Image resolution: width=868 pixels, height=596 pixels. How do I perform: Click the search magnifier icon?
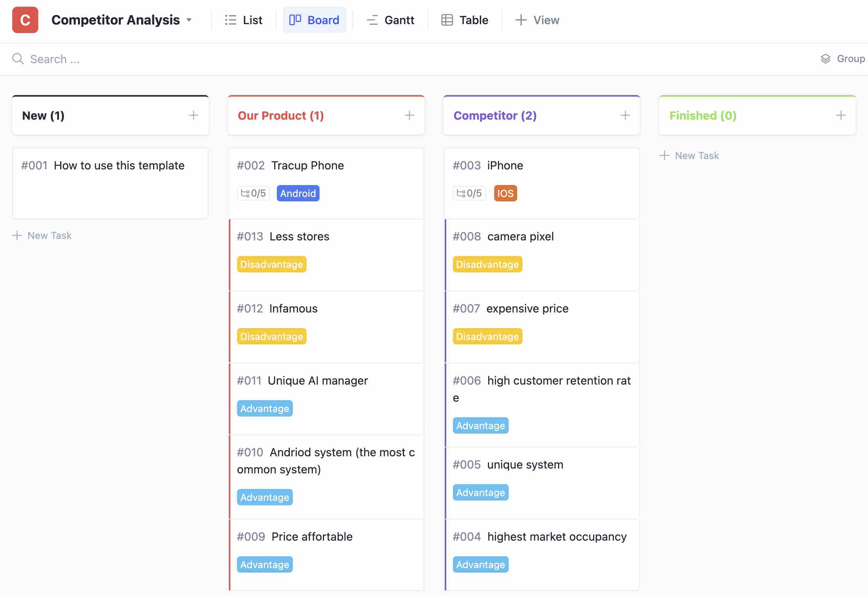[x=17, y=59]
